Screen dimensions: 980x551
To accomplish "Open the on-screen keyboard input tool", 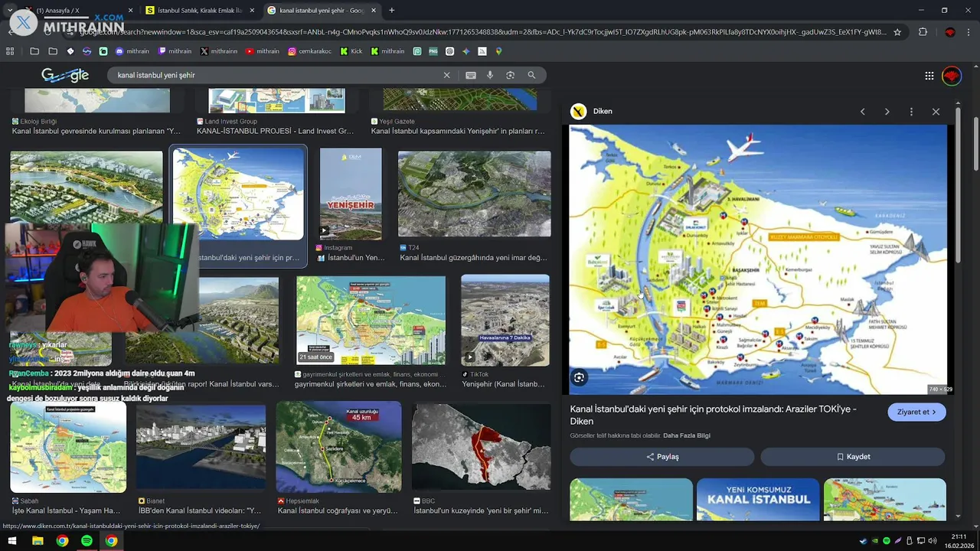I will point(471,75).
